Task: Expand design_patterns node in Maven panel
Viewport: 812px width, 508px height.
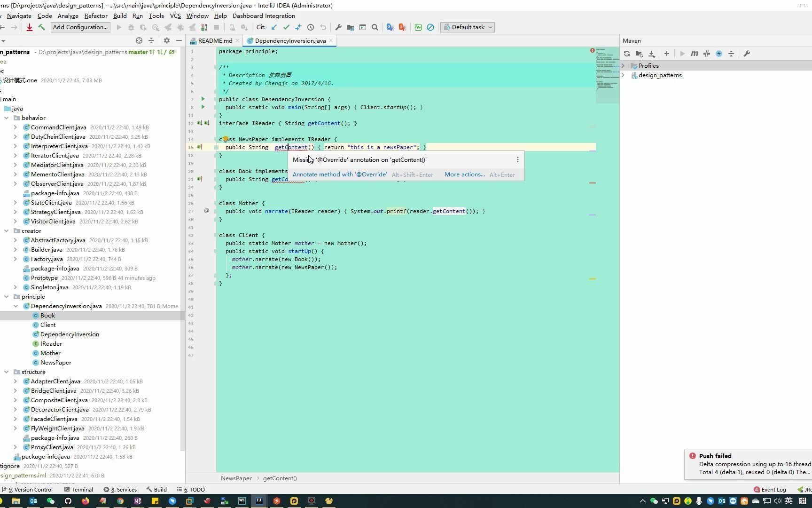Action: (624, 75)
